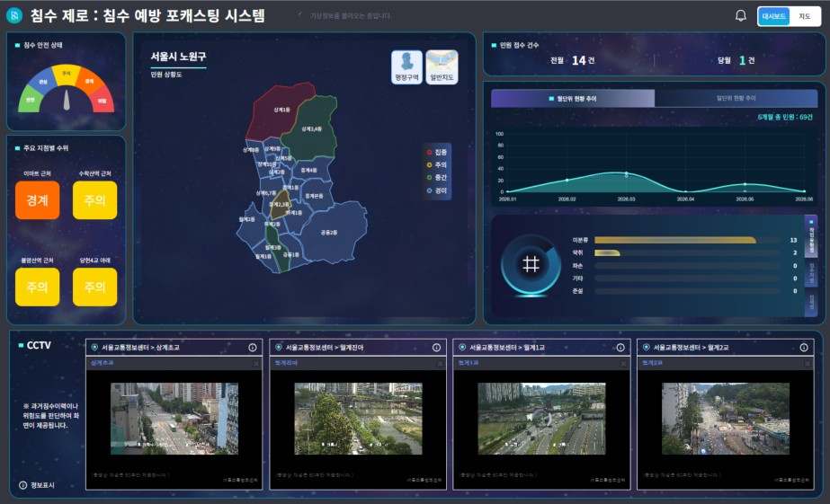830x504 pixels.
Task: Close the 월계1교 video window
Action: pyautogui.click(x=623, y=364)
